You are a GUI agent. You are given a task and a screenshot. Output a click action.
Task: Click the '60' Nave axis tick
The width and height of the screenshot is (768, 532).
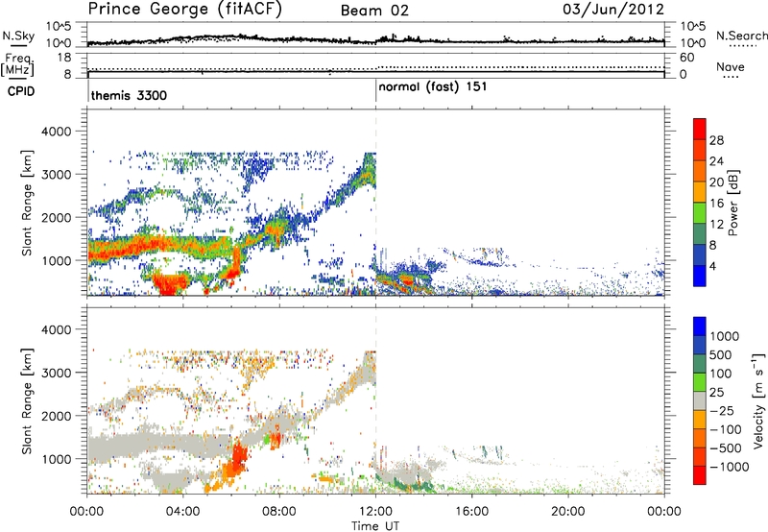[686, 58]
